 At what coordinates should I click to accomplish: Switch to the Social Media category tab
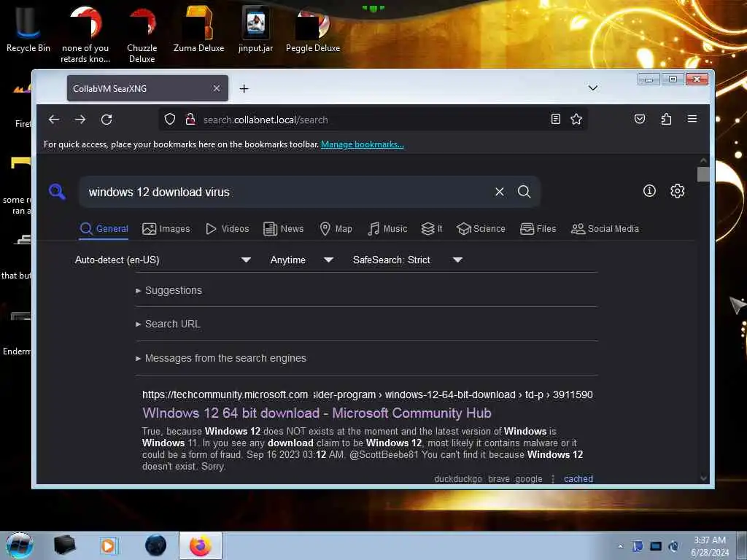tap(605, 229)
